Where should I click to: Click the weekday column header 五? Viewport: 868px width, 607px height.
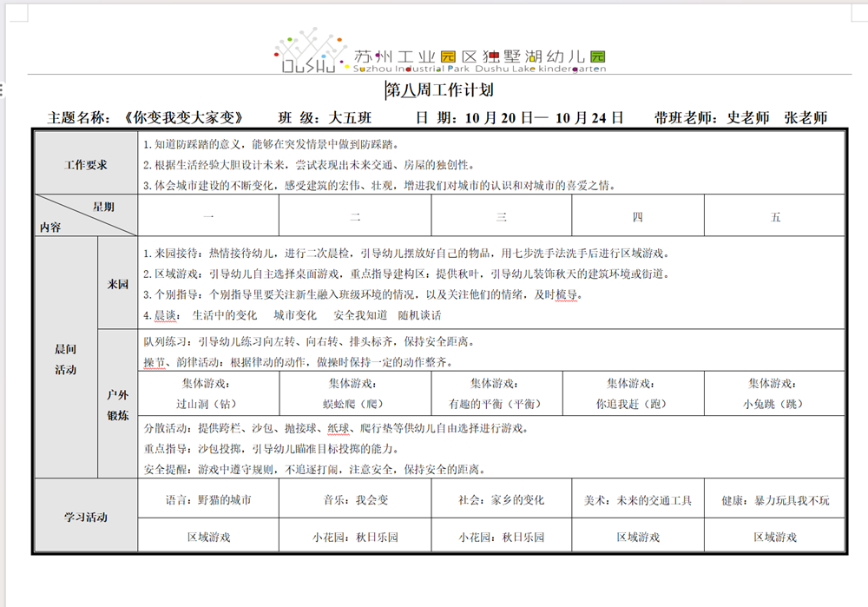pyautogui.click(x=775, y=217)
